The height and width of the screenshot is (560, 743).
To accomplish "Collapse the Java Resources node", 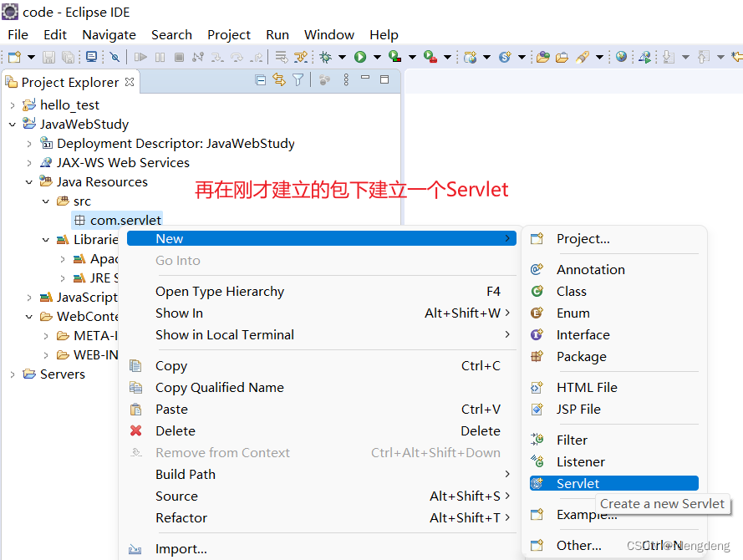I will (29, 182).
